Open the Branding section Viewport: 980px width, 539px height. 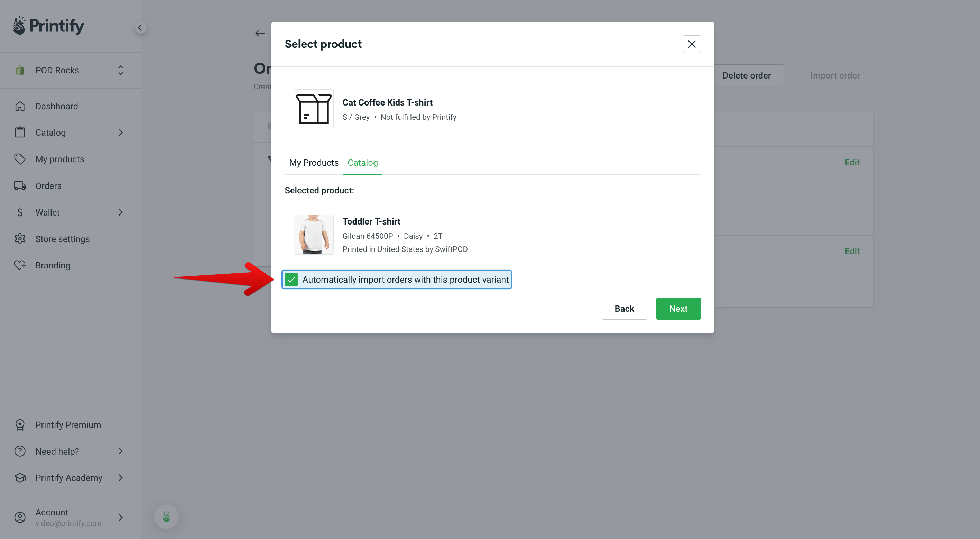coord(53,265)
